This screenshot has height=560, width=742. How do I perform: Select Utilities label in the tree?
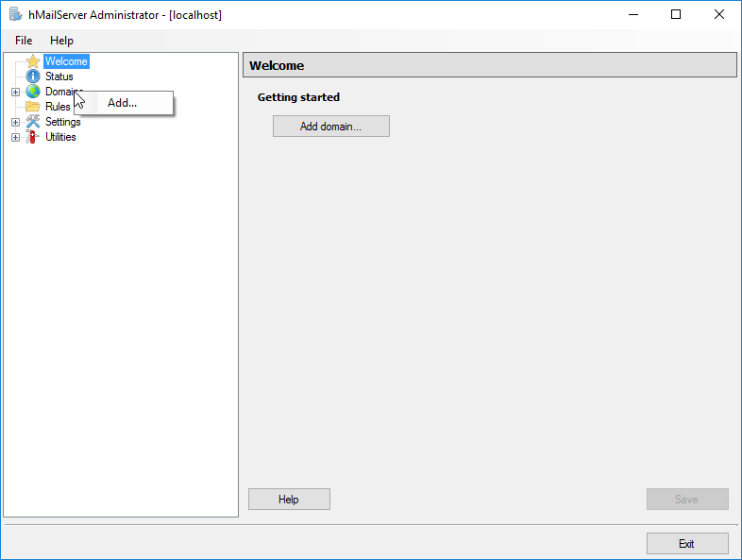[60, 137]
